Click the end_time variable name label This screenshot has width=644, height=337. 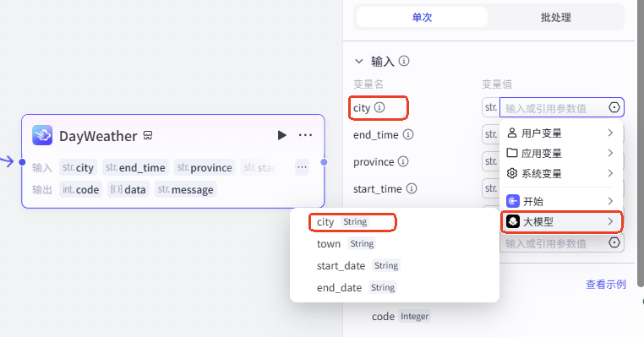(x=376, y=134)
